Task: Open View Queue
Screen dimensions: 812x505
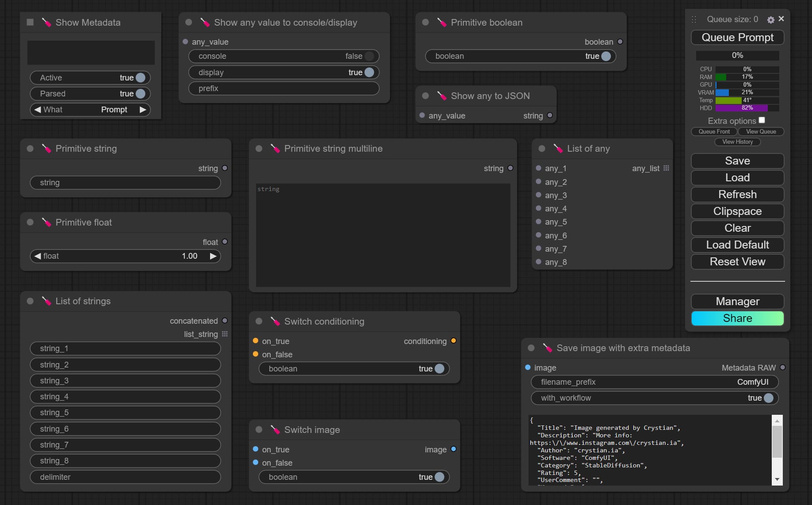Action: [761, 131]
